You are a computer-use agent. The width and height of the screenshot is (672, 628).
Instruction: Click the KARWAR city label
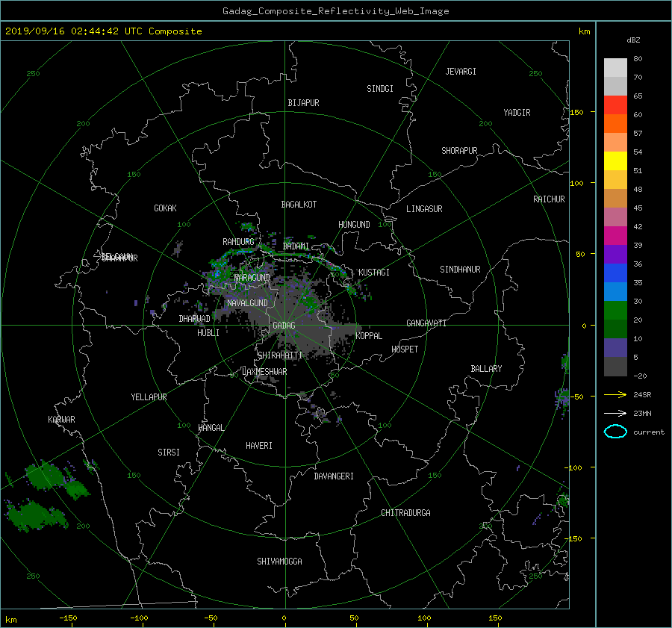pyautogui.click(x=61, y=420)
